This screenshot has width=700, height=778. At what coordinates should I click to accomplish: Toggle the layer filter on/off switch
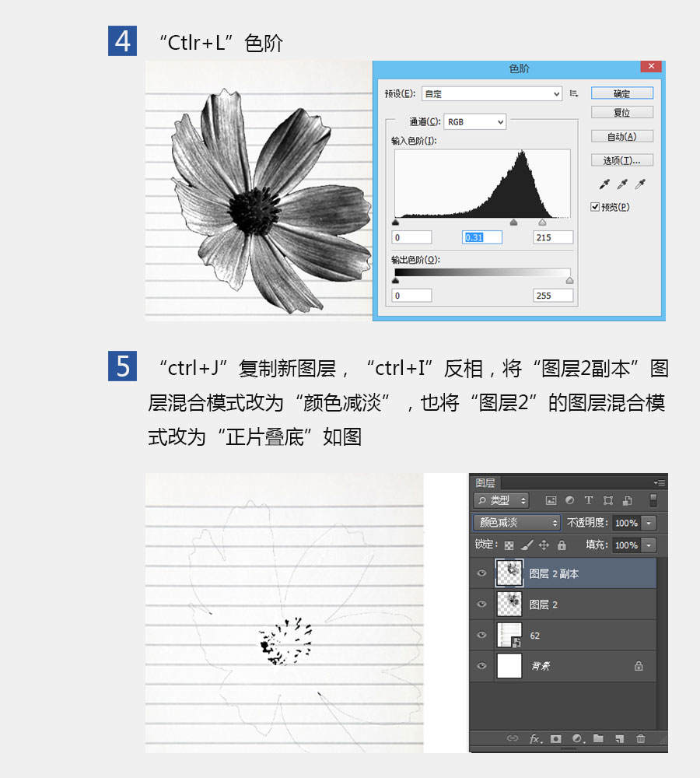[653, 500]
